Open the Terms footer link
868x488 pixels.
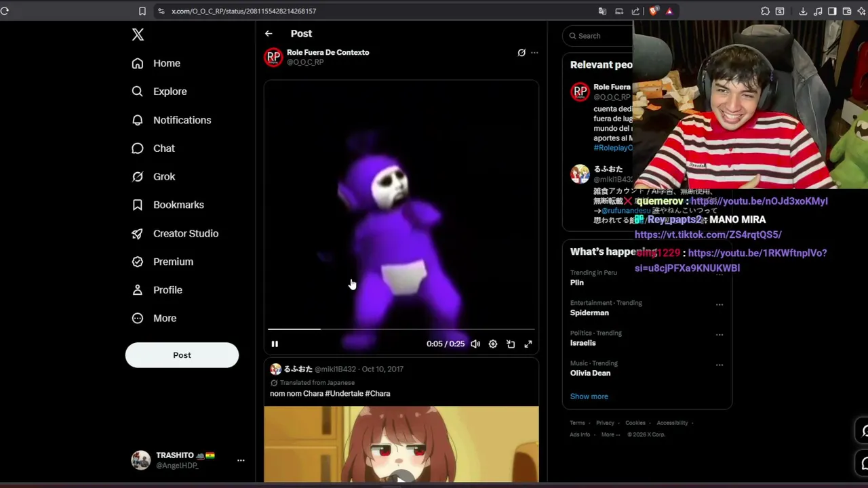(x=577, y=423)
